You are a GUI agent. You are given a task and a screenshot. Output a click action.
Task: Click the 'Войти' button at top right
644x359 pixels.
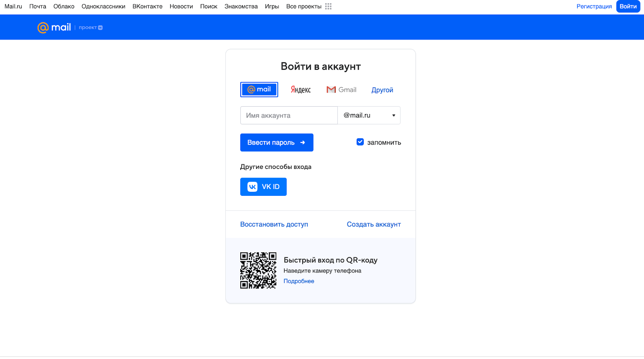[628, 6]
